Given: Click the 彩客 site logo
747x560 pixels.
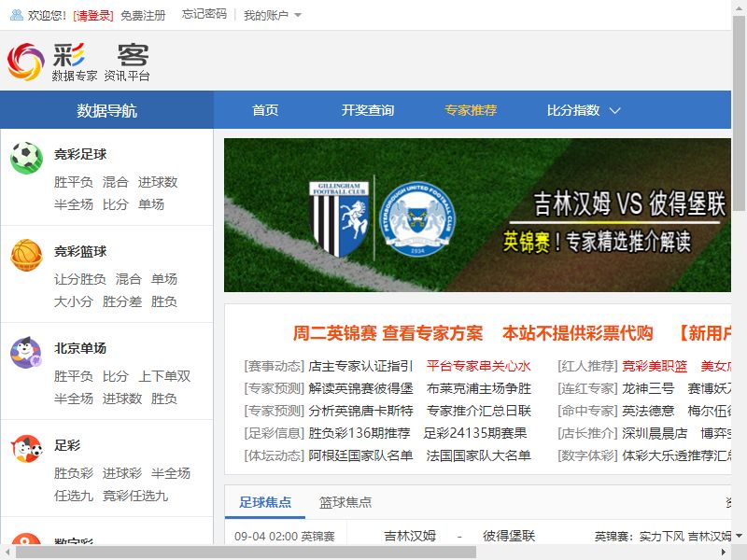Looking at the screenshot, I should [78, 62].
